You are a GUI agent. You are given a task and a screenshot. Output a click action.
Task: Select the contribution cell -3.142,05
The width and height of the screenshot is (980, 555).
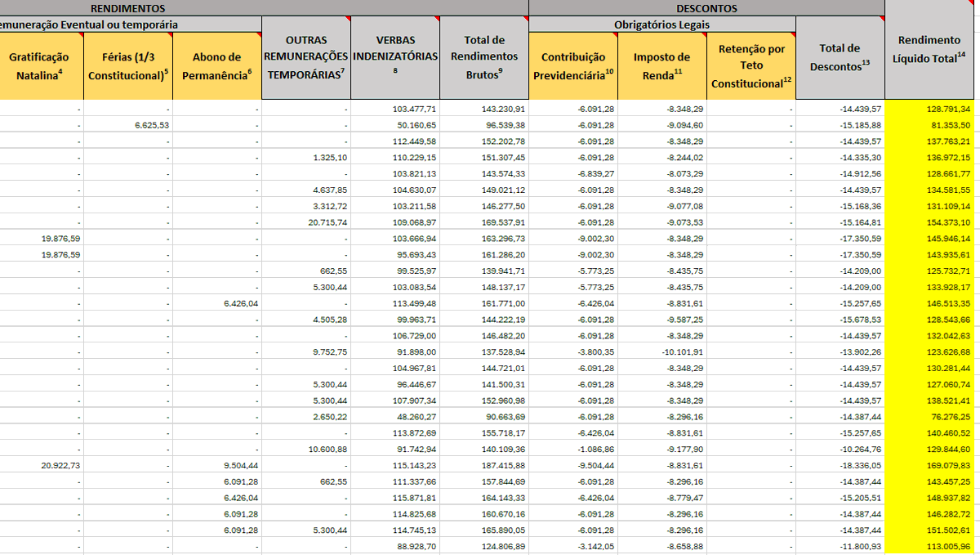[x=573, y=546]
